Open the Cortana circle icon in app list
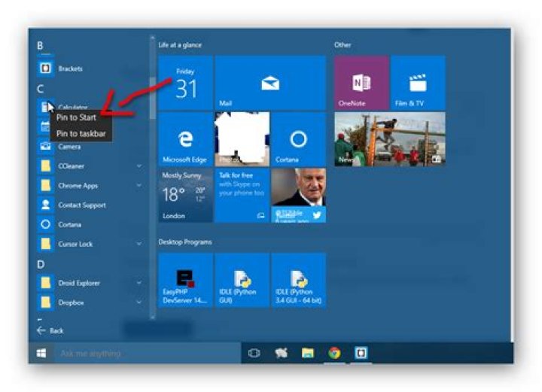The width and height of the screenshot is (542, 392). (x=45, y=224)
